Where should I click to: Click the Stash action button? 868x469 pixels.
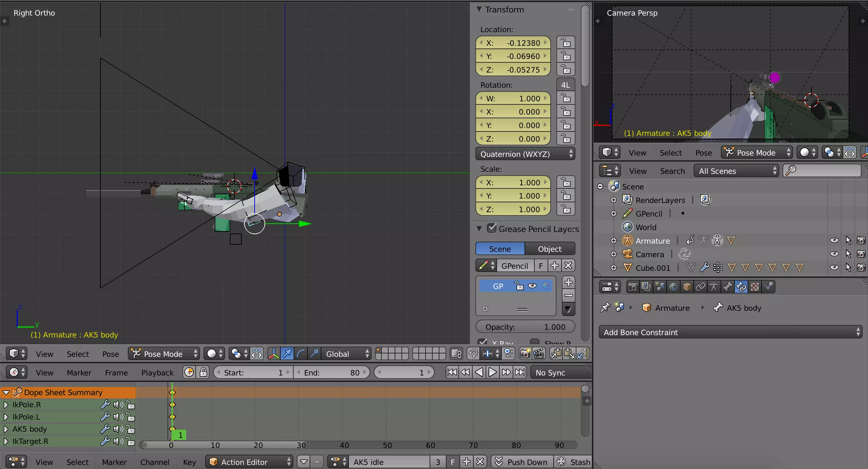point(574,462)
